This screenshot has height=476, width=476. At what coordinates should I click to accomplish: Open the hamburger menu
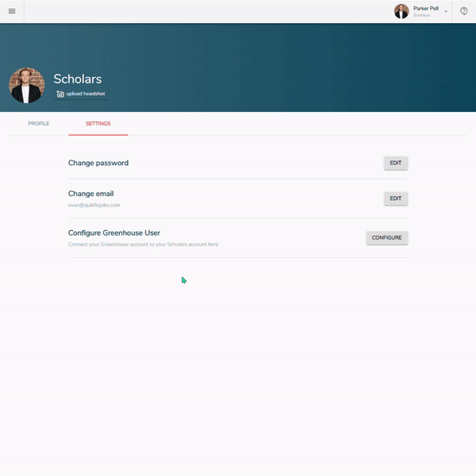[12, 11]
